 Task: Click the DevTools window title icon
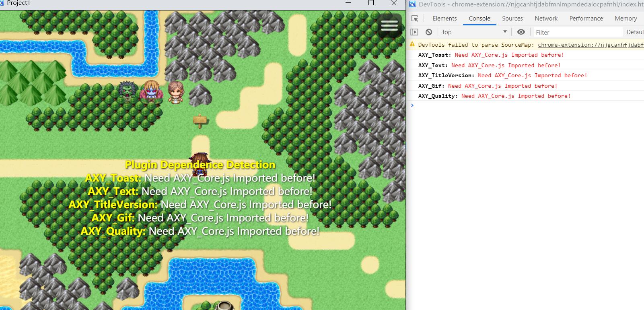412,4
